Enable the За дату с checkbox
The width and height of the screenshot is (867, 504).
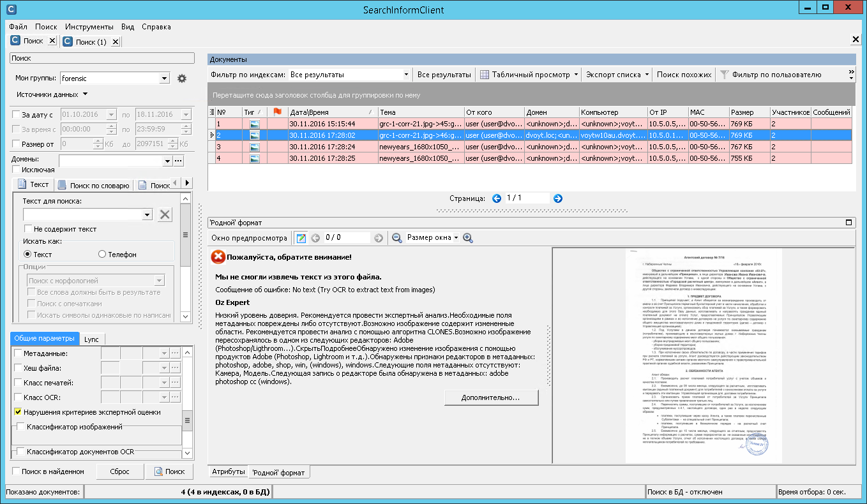(x=16, y=115)
